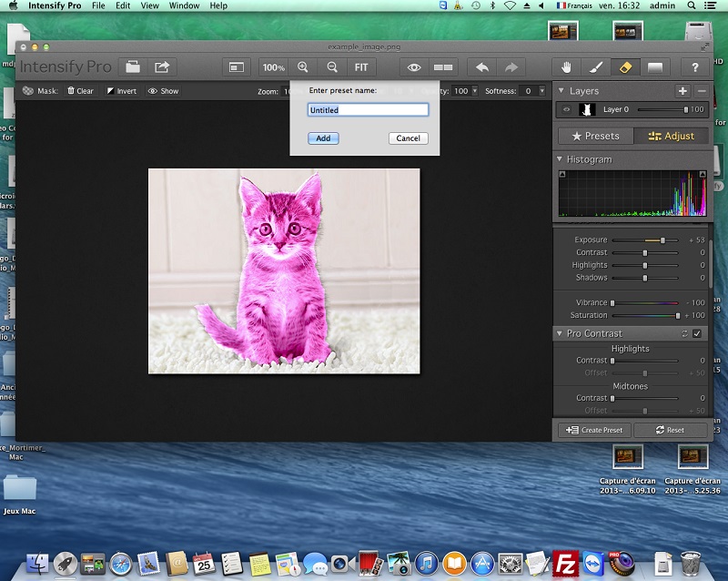Collapse the Pro Contrast section
This screenshot has width=728, height=581.
(x=561, y=333)
